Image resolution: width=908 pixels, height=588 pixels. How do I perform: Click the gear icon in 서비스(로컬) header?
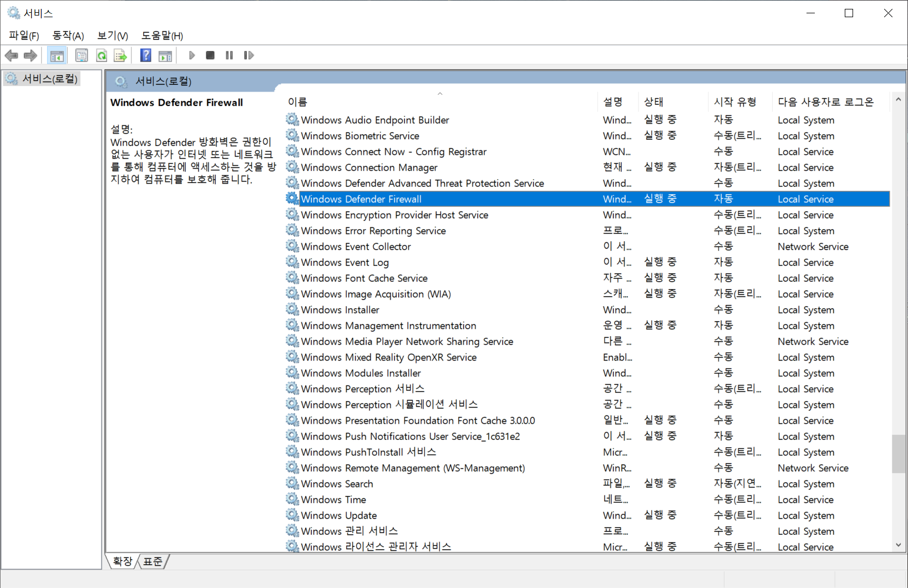(121, 82)
